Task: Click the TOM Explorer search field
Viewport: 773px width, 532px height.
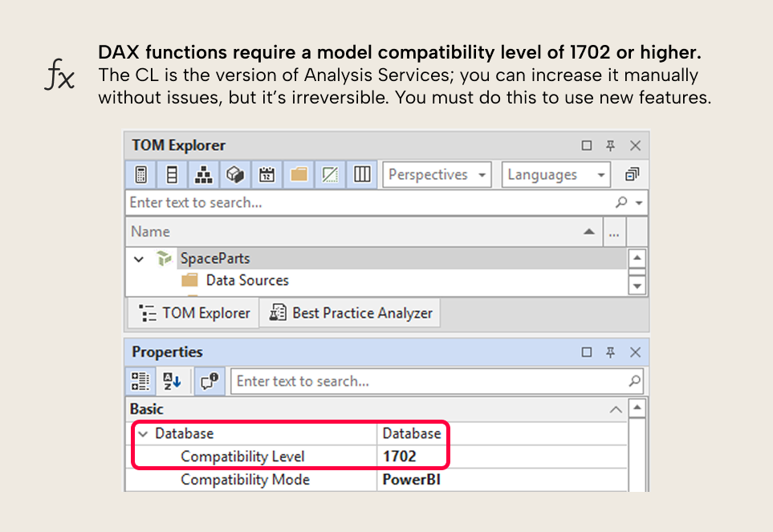Action: pyautogui.click(x=321, y=202)
